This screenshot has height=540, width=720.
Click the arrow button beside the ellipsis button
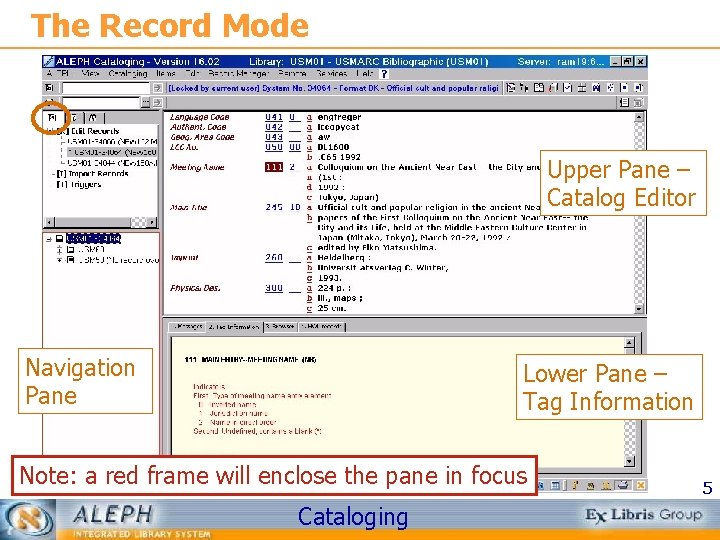pos(158,102)
